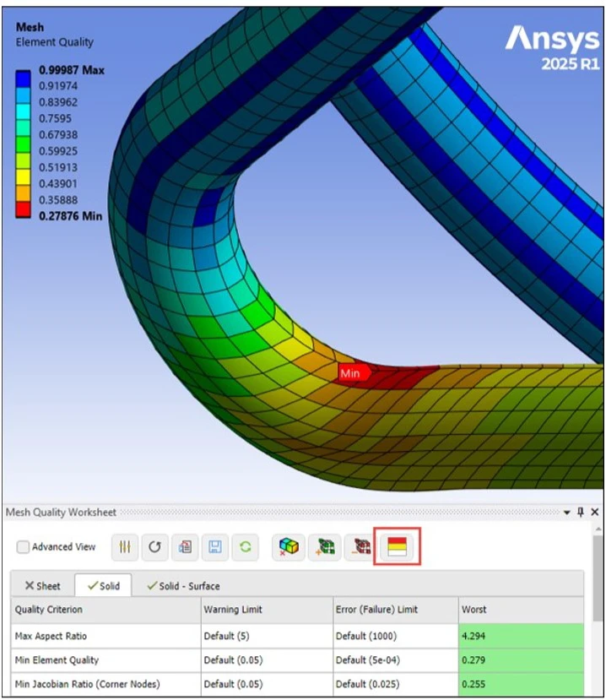Click the copy/export document toolbar icon
The image size is (606, 700).
click(185, 547)
